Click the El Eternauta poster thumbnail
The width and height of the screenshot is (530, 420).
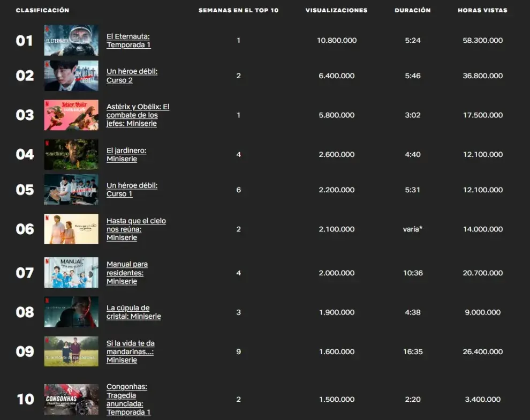pyautogui.click(x=71, y=40)
